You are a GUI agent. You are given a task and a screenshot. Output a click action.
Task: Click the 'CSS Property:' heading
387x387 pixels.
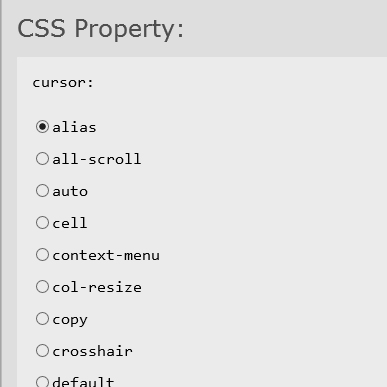click(100, 29)
